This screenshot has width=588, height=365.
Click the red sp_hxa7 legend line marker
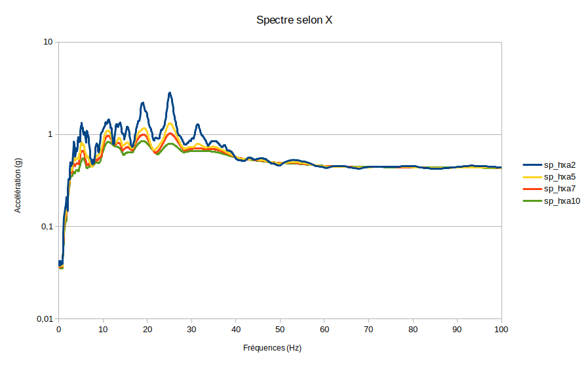tap(532, 189)
